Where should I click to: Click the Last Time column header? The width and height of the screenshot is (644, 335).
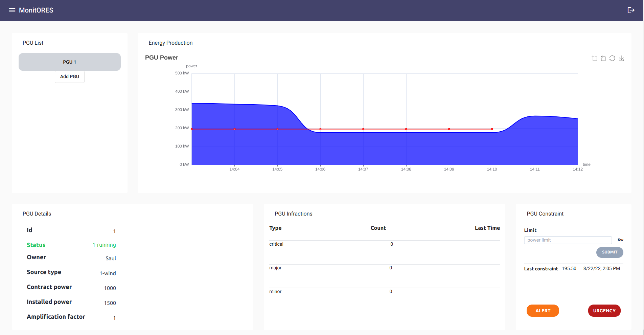tap(487, 228)
